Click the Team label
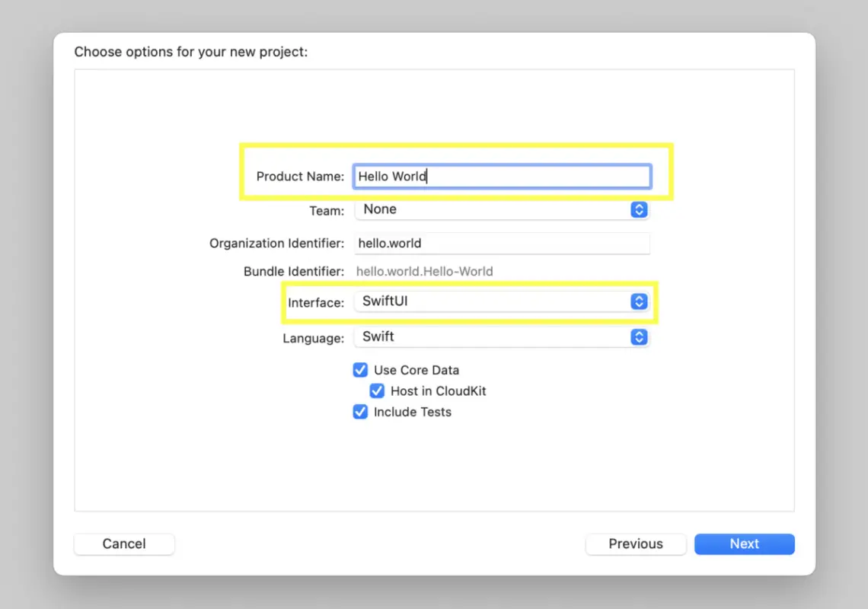 point(327,210)
